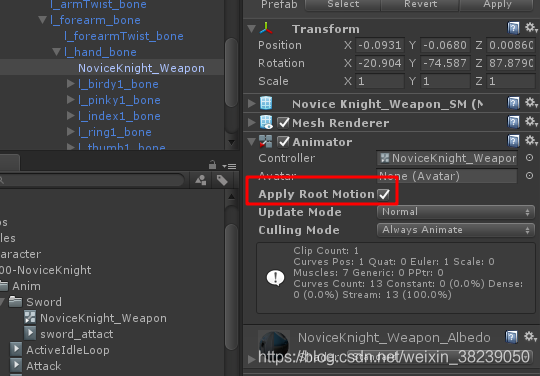540x376 pixels.
Task: Expand l_pinky1_bone hierarchy node
Action: (71, 100)
